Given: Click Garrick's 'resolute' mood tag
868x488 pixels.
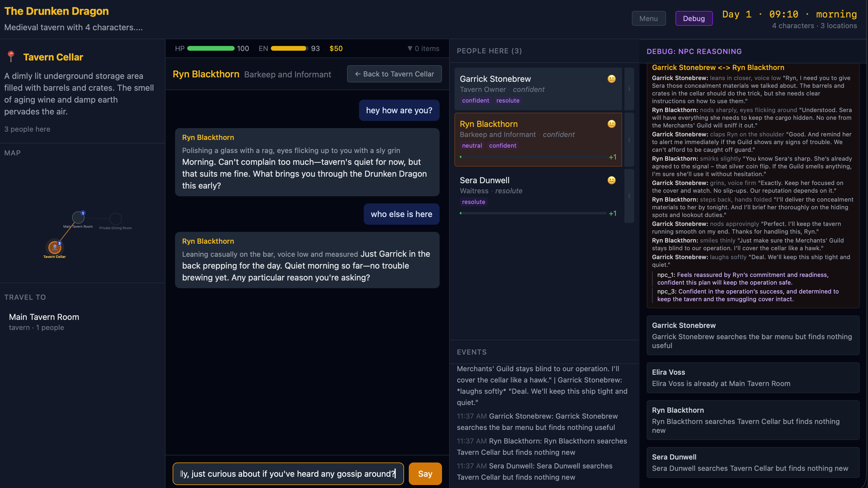Looking at the screenshot, I should (508, 101).
